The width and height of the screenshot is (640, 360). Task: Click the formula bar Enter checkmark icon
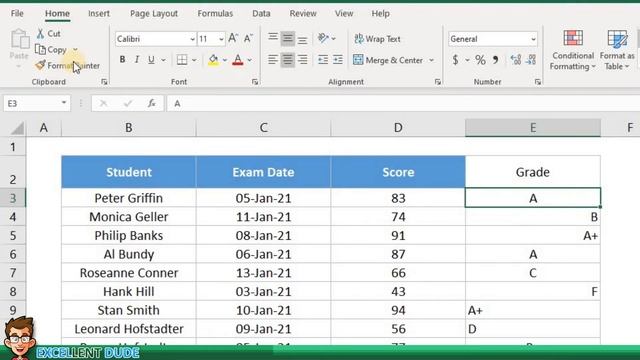point(128,104)
